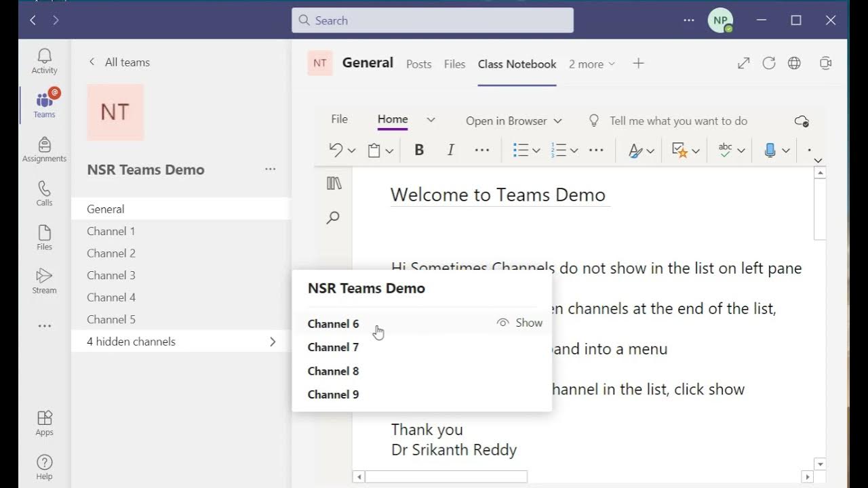Viewport: 868px width, 488px height.
Task: Expand the tab to full screen
Action: pos(744,63)
